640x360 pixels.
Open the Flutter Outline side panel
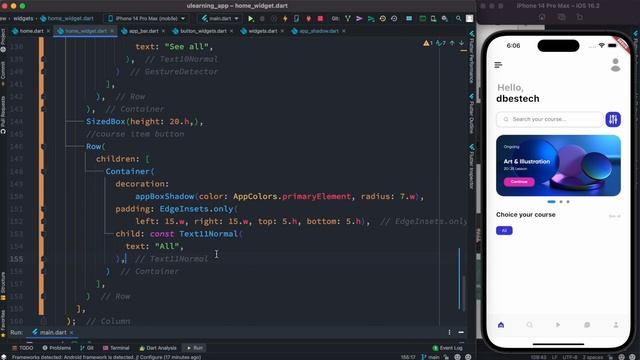coord(471,114)
